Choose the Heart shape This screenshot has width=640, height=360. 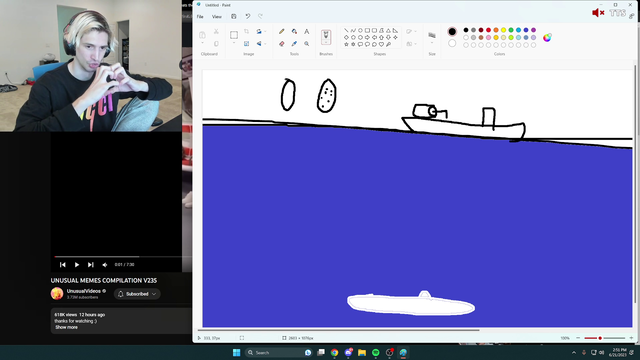(x=381, y=44)
